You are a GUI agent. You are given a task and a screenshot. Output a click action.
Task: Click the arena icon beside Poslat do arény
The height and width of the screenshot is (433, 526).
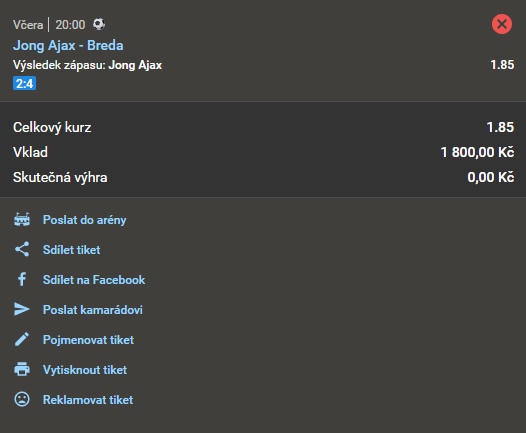(22, 220)
